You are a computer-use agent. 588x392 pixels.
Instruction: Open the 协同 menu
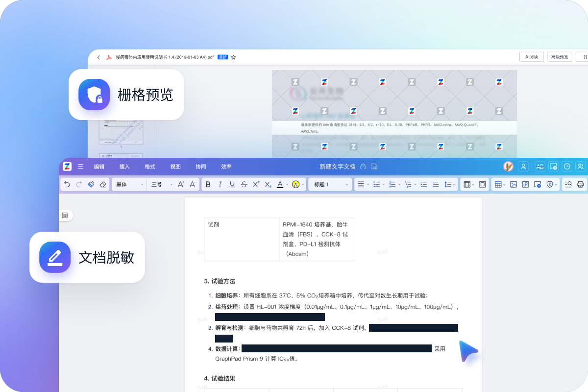click(x=201, y=166)
